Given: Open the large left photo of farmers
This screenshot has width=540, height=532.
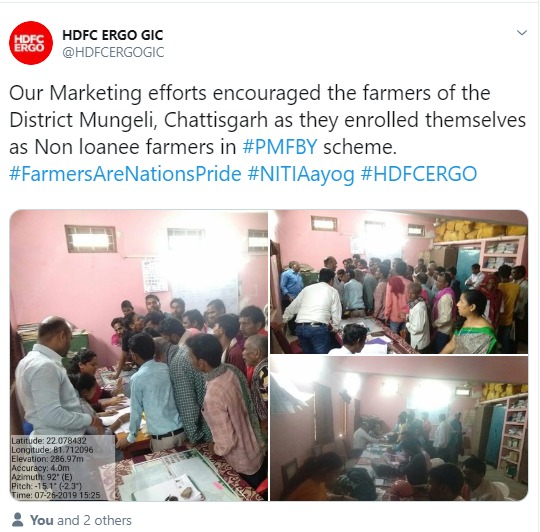Looking at the screenshot, I should [x=139, y=355].
